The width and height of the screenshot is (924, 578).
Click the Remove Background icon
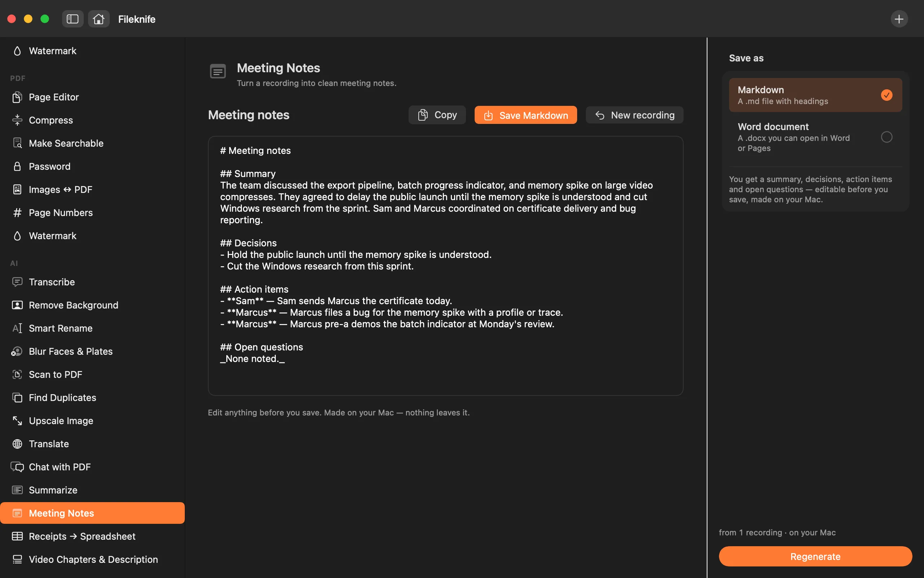click(x=17, y=305)
